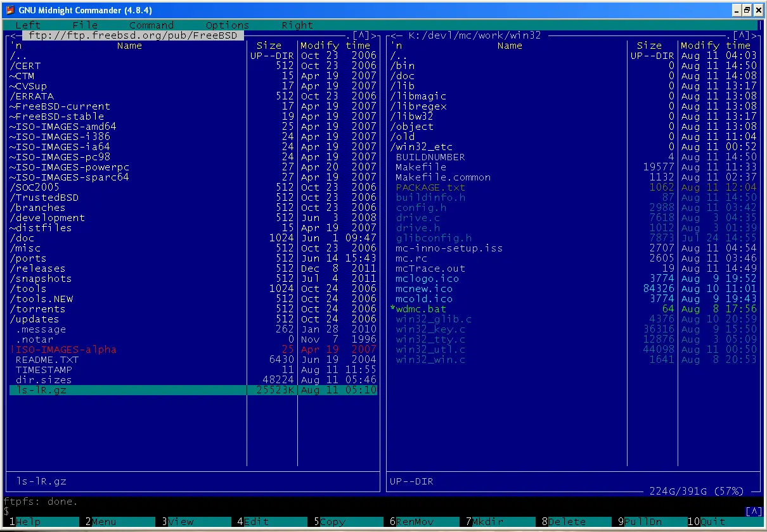Click the Size column header in the right panel
The width and height of the screenshot is (767, 532).
point(649,46)
